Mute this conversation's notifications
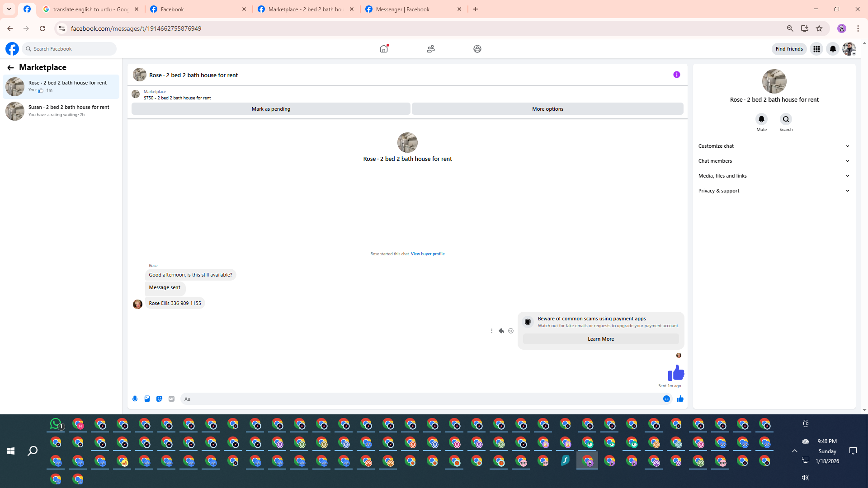Screen dimensions: 868x488 761,119
